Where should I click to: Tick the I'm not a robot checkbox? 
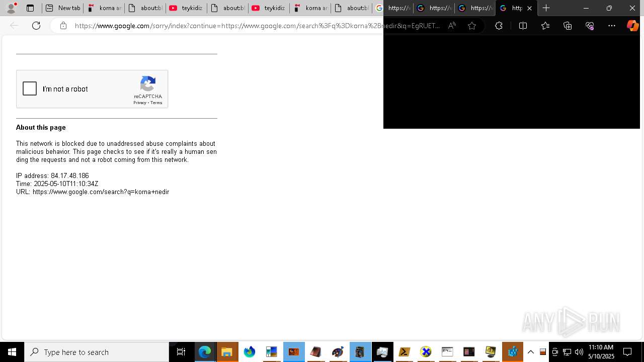click(30, 89)
